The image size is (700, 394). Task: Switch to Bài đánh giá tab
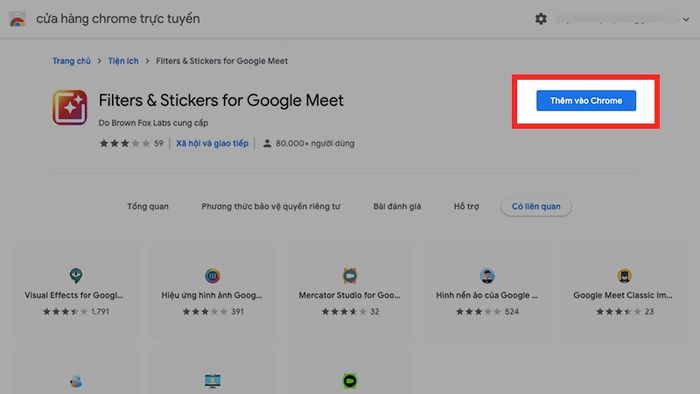(x=397, y=206)
